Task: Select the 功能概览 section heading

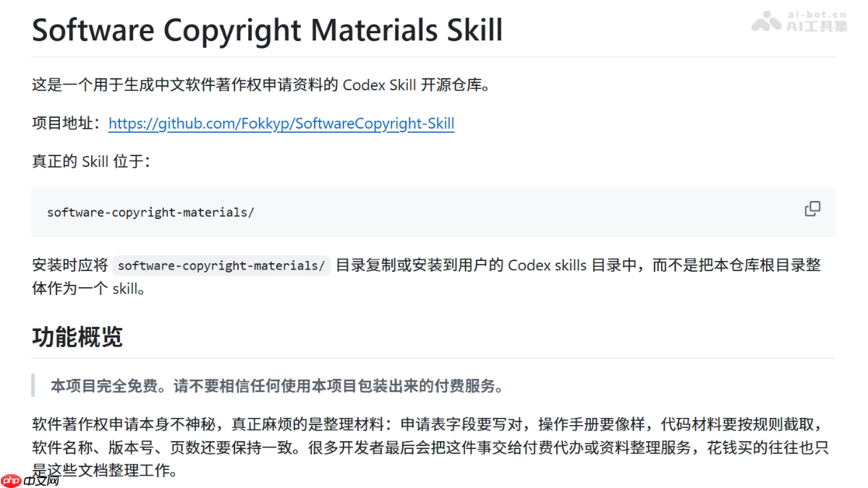Action: click(77, 337)
